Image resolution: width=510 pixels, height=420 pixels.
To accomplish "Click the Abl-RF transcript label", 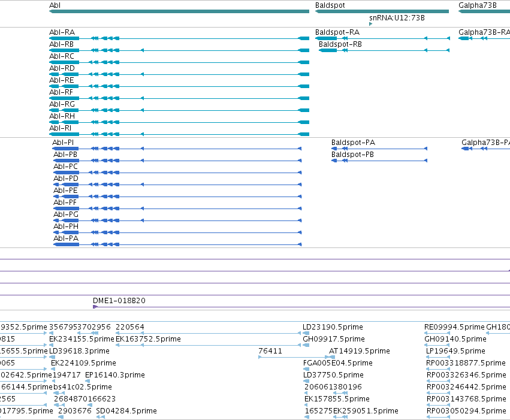I will (x=61, y=92).
